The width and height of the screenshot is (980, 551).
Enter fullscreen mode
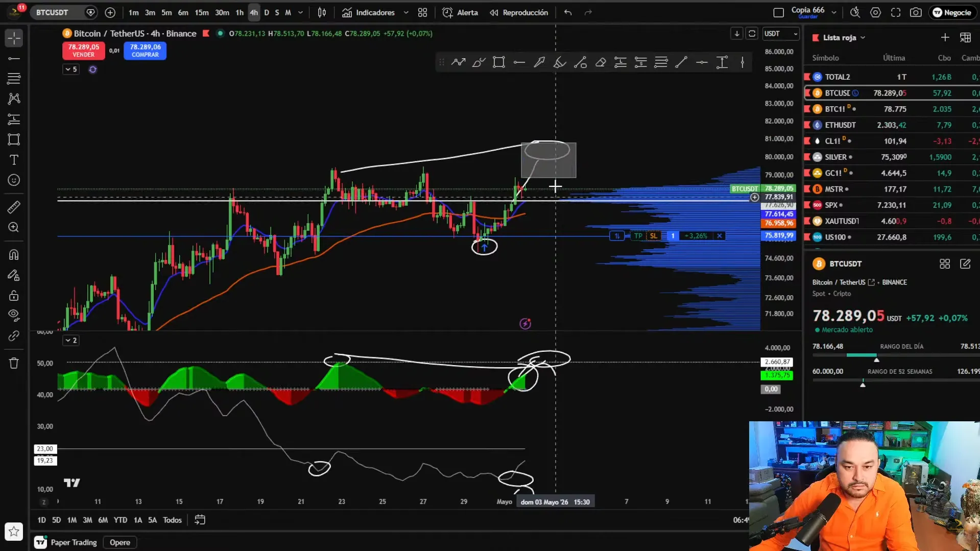[x=896, y=12]
